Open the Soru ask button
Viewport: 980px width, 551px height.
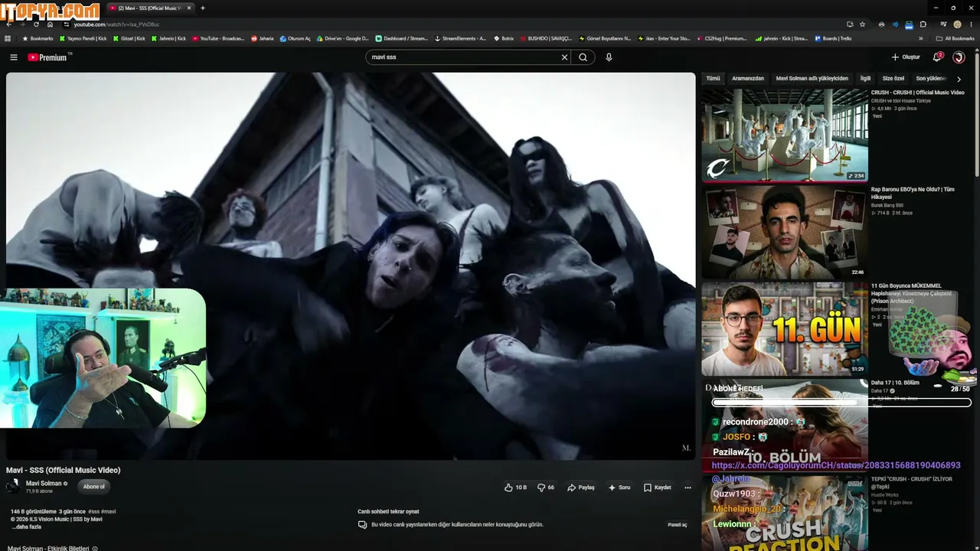[x=619, y=487]
